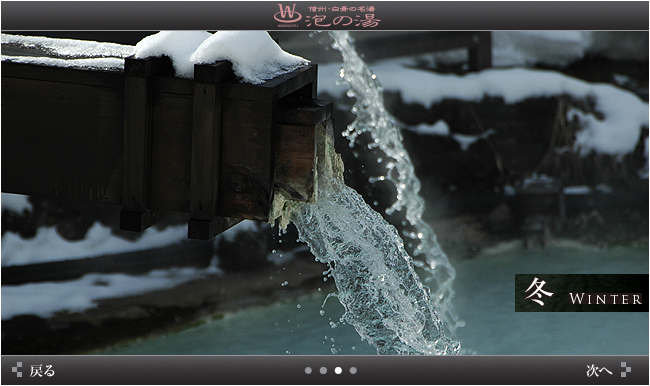Go back using the 戻る link
The image size is (650, 386).
click(42, 370)
